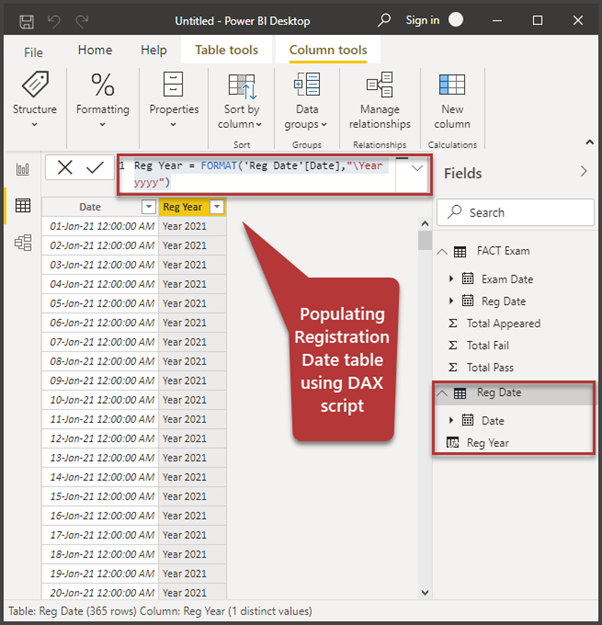Image resolution: width=602 pixels, height=625 pixels.
Task: Switch to Report view icon
Action: coord(23,169)
